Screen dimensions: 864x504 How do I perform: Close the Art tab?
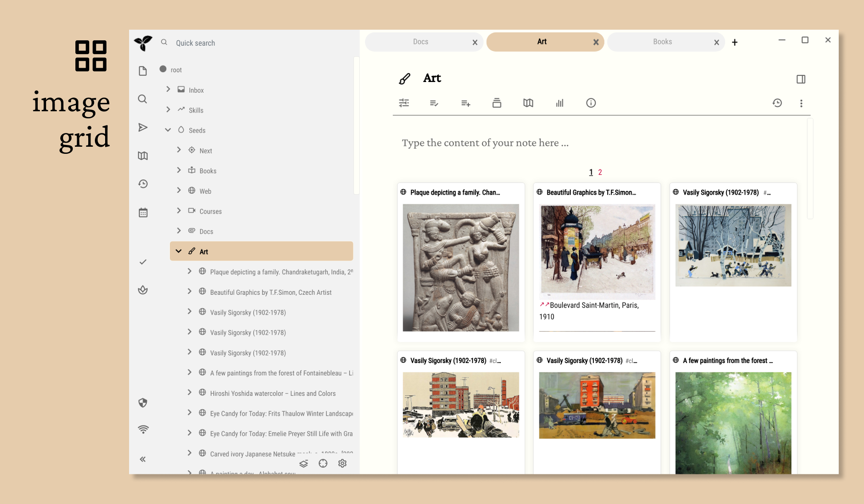[x=596, y=43]
